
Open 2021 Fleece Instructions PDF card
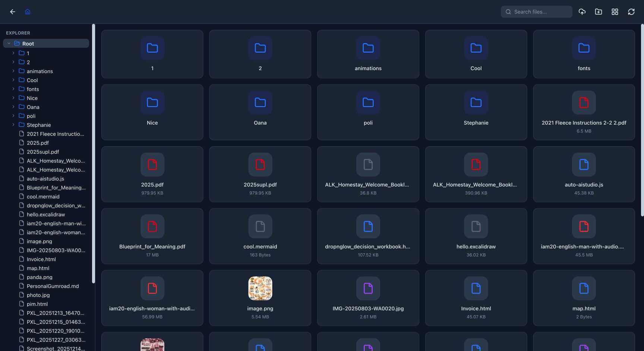click(x=584, y=112)
